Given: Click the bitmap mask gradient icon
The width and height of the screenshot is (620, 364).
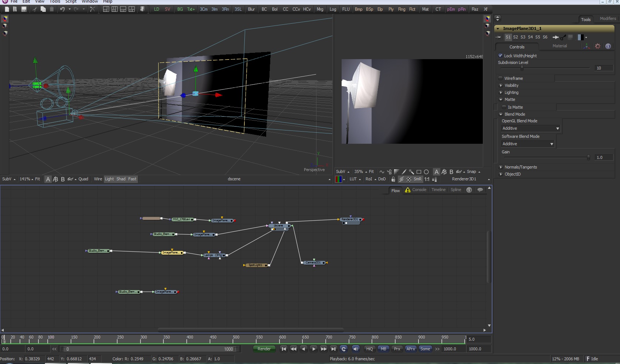Looking at the screenshot, I should coord(397,172).
